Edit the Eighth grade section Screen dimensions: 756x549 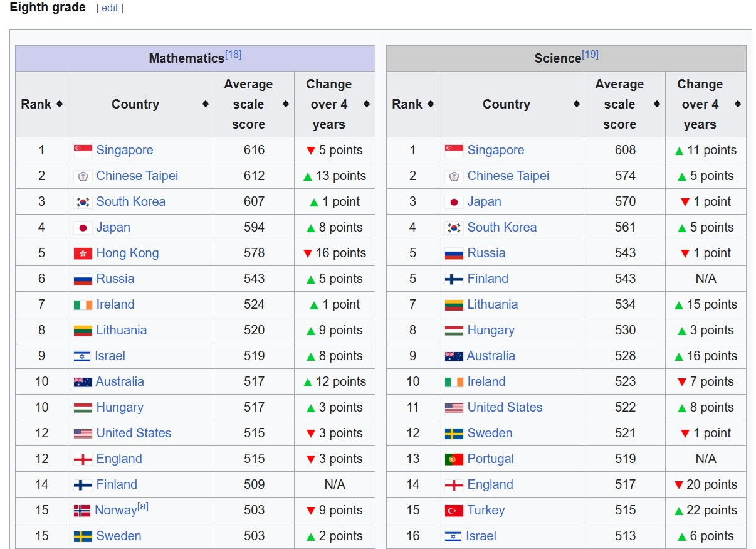[110, 8]
